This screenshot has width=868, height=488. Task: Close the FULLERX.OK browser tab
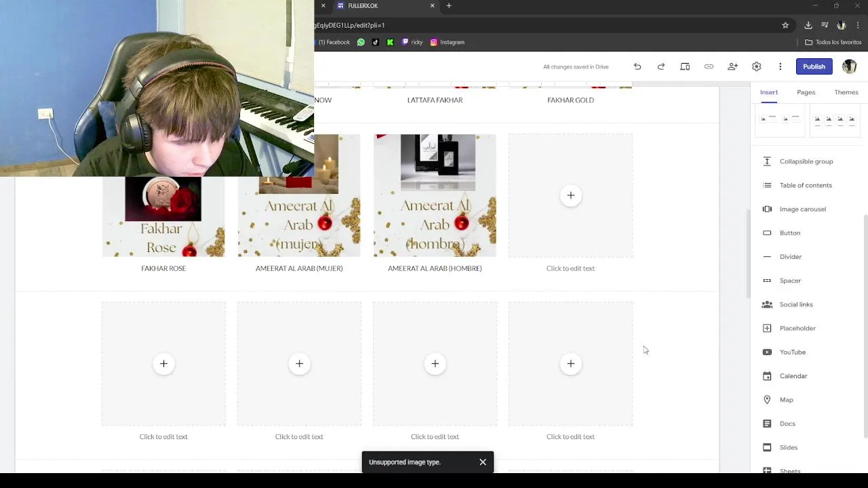tap(432, 5)
